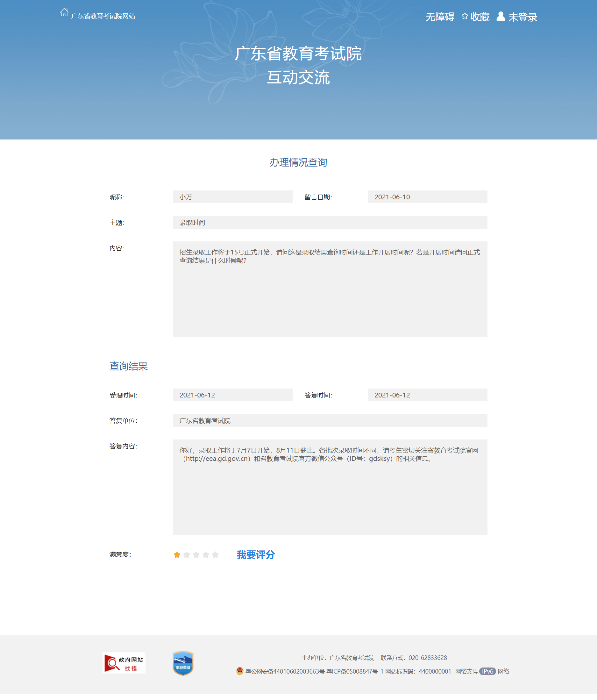Viewport: 597px width, 700px height.
Task: Open 无障碍 accessibility mode
Action: [440, 17]
